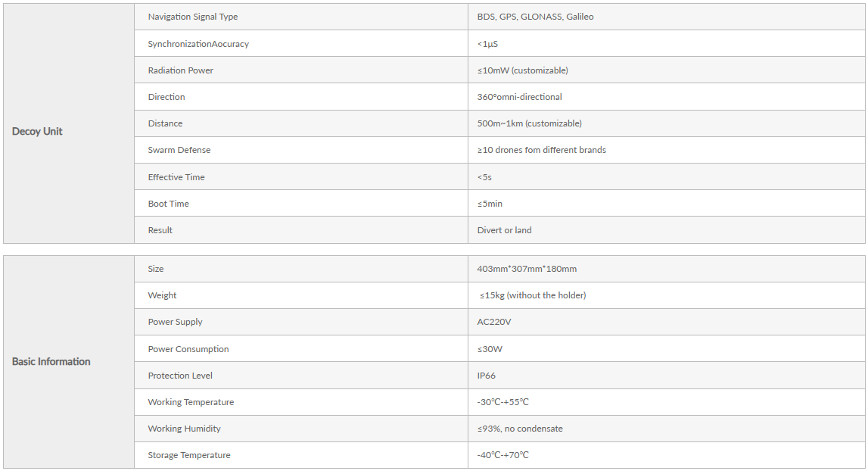This screenshot has width=868, height=471.
Task: Click the Effective Time label
Action: click(176, 177)
